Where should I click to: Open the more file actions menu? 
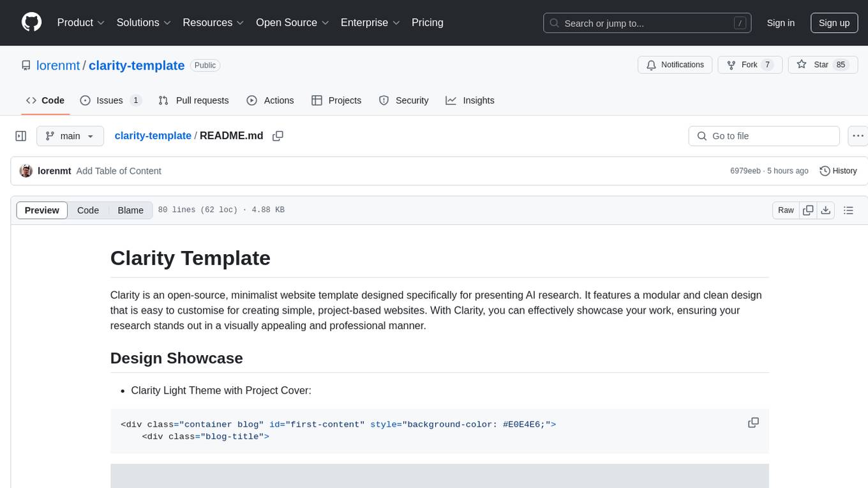point(858,136)
